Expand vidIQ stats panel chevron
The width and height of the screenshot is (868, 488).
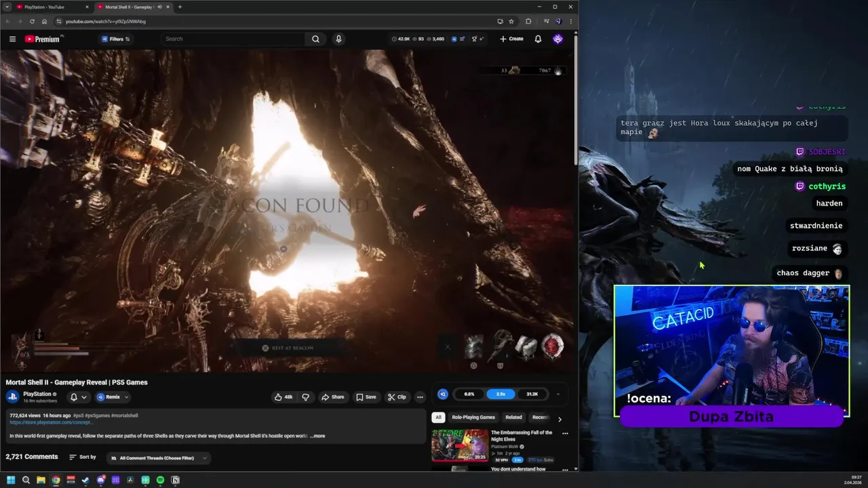(x=558, y=394)
